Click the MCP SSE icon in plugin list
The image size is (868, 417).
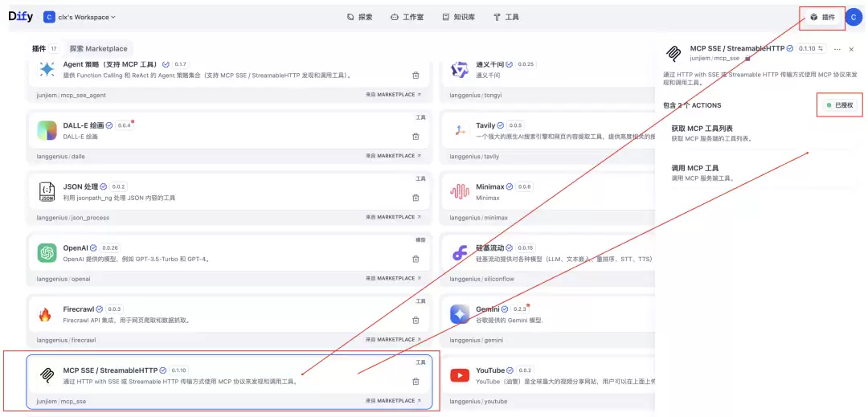47,375
